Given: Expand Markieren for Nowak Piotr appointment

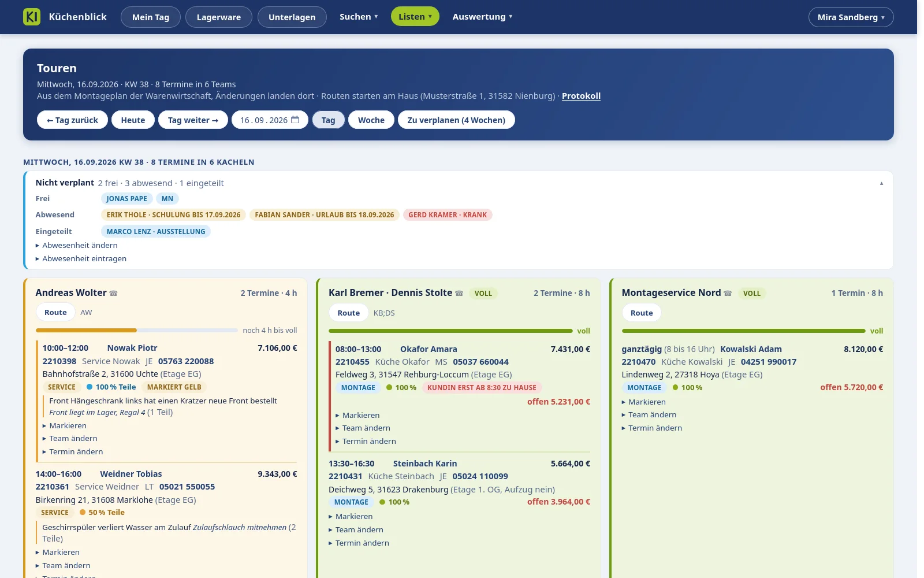Looking at the screenshot, I should click(65, 425).
